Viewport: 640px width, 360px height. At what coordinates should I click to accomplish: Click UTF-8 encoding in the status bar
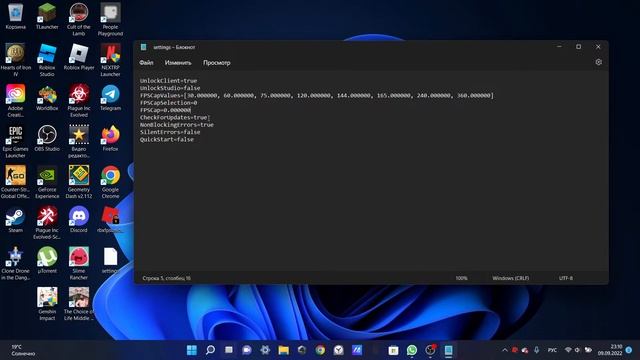coord(565,278)
